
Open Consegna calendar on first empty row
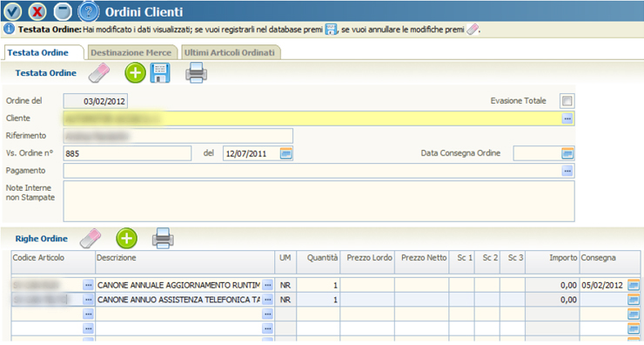[x=634, y=315]
